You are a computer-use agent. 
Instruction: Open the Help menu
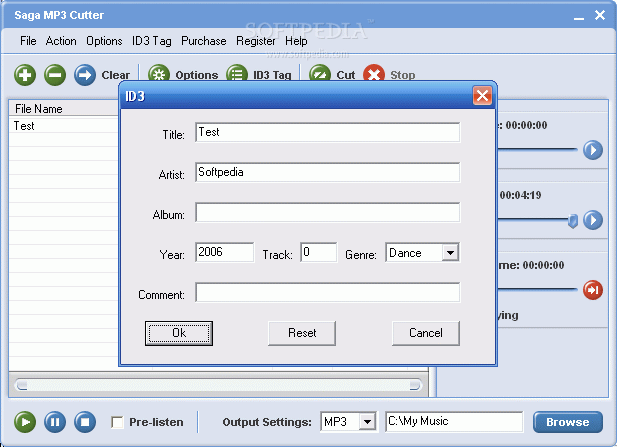click(x=296, y=41)
